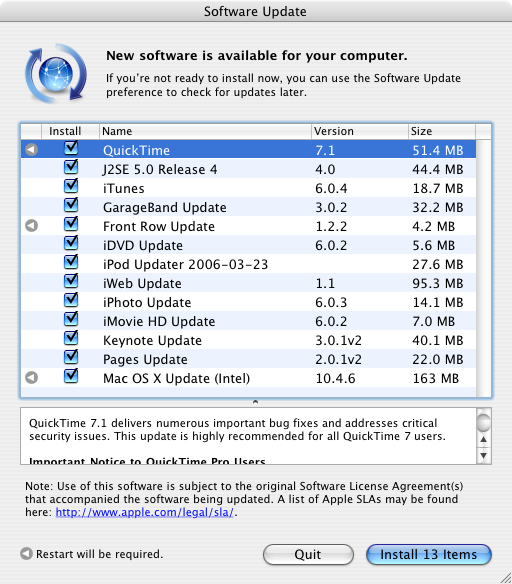Click the restart-required icon beside QuickTime
Viewport: 512px width, 584px height.
(32, 150)
